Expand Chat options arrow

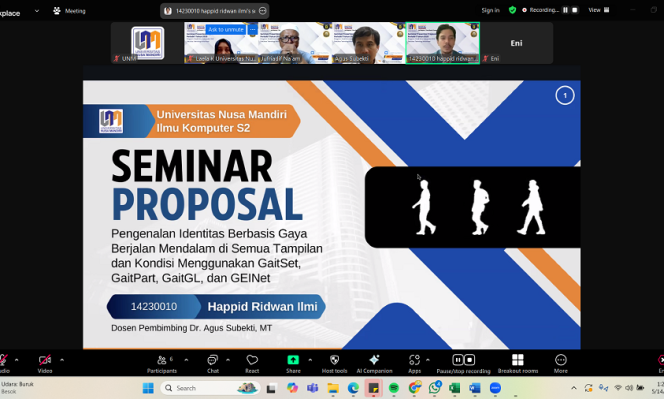pos(228,360)
